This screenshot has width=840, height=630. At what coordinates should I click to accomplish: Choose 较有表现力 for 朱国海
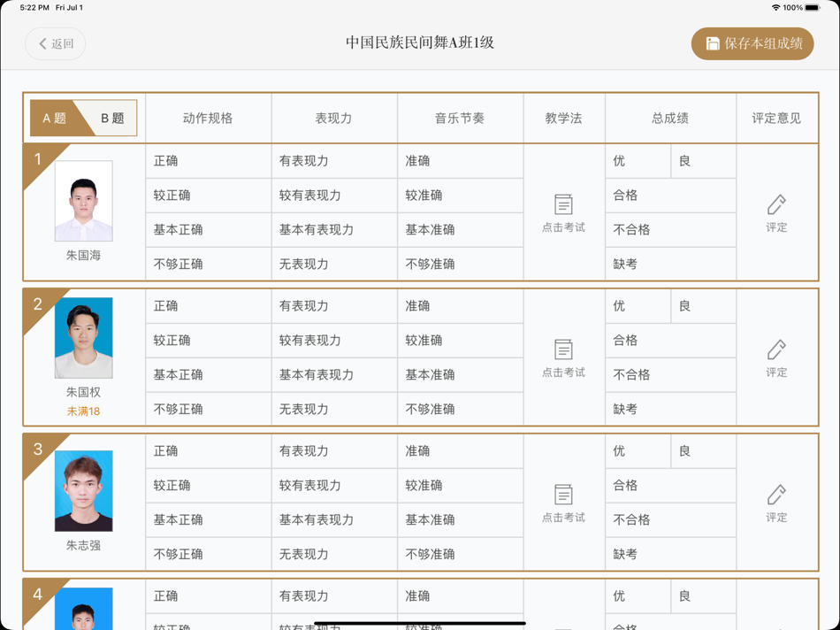[334, 196]
